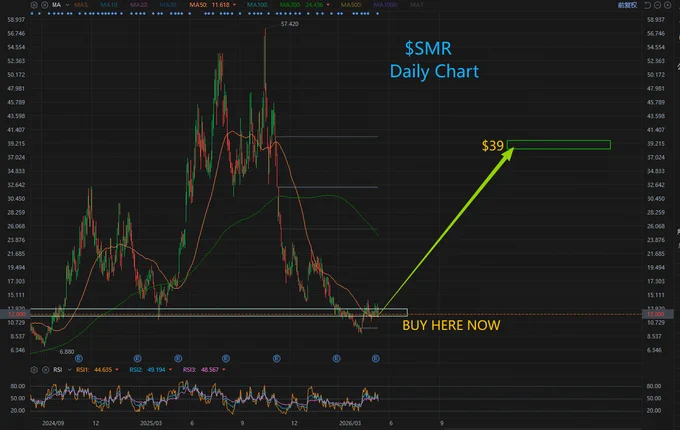Open RSI indicator settings gear icon
Viewport: 680px width, 430px height.
coord(34,370)
